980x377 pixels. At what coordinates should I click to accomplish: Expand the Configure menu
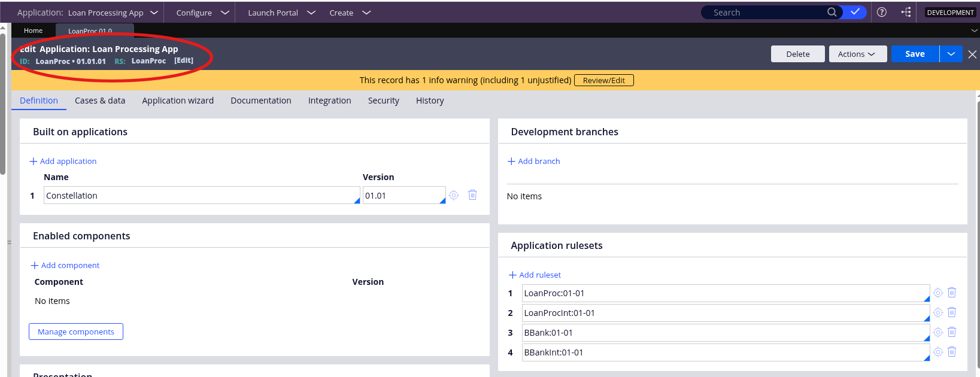pos(202,13)
